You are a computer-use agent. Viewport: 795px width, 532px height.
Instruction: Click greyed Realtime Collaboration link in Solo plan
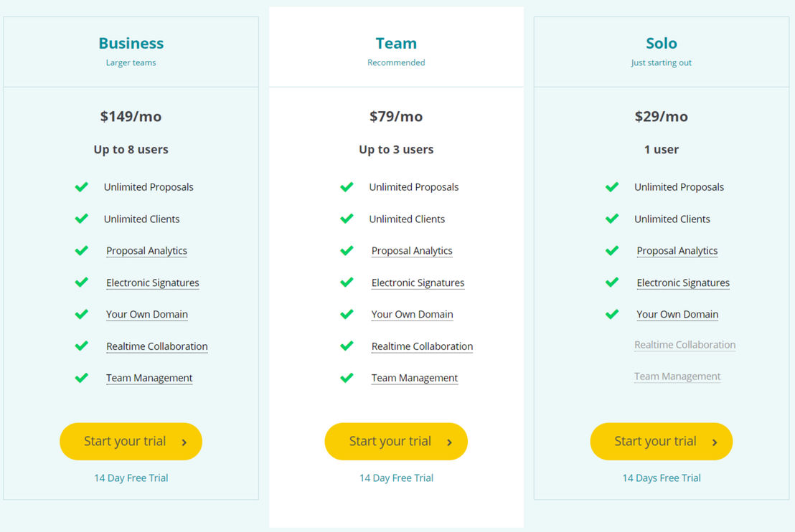[x=685, y=345]
